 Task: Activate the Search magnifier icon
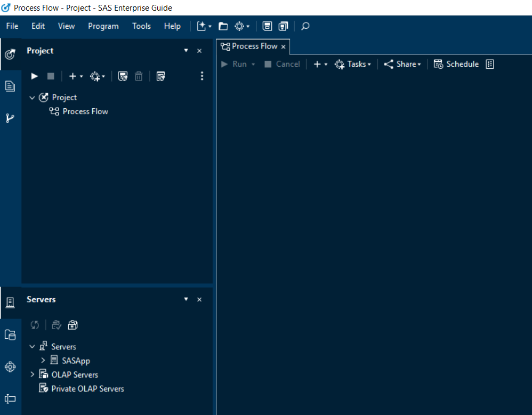click(x=305, y=26)
